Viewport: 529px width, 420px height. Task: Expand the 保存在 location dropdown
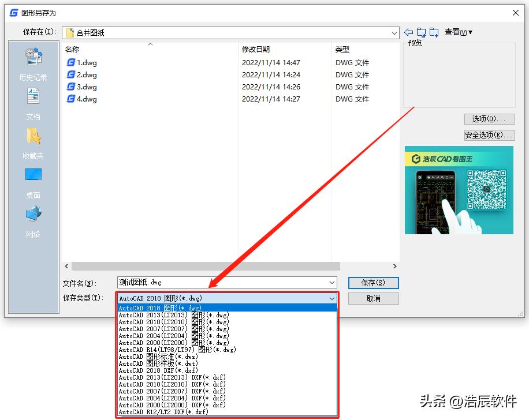pos(394,33)
